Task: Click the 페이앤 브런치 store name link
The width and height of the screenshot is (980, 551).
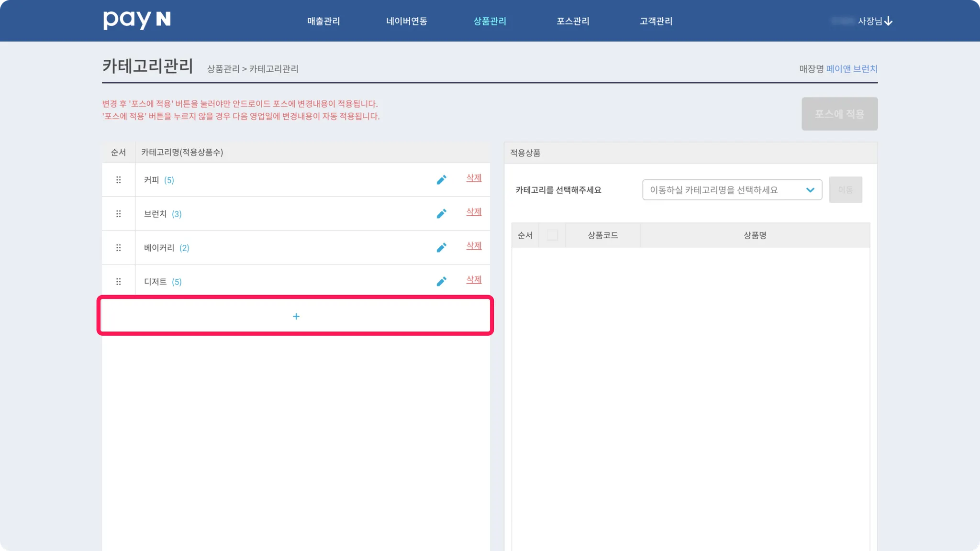Action: pyautogui.click(x=851, y=69)
